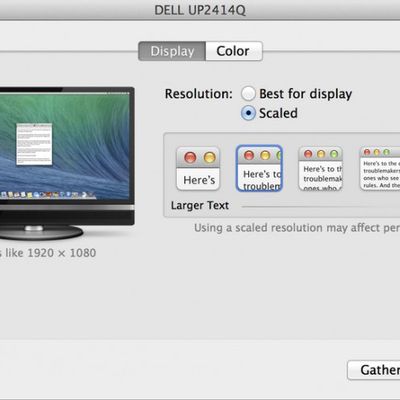400x400 pixels.
Task: Click the Gather Windows button
Action: pyautogui.click(x=374, y=370)
